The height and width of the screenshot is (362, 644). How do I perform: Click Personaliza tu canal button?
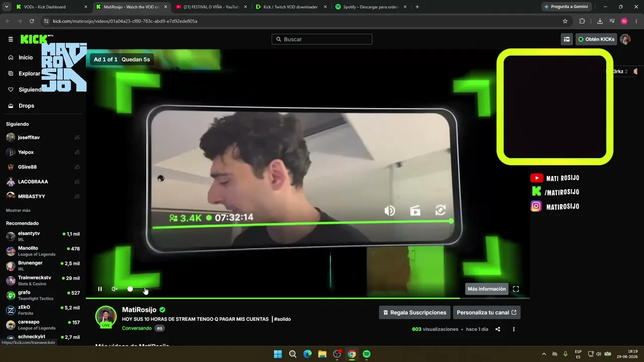(487, 312)
